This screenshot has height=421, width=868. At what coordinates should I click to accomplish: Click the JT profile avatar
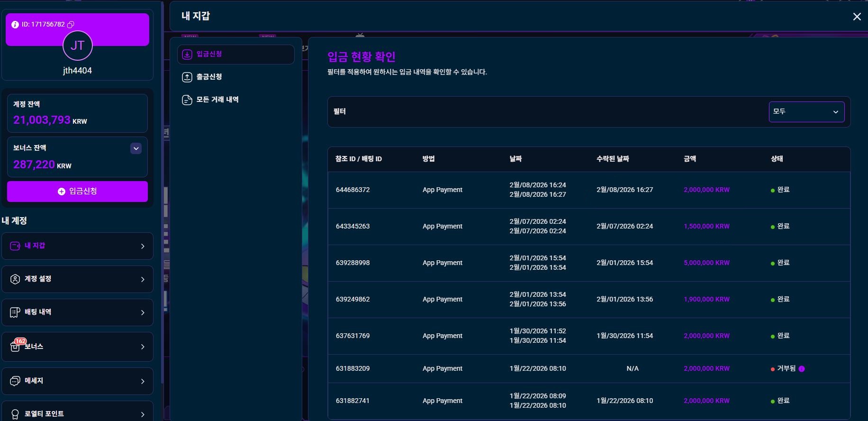77,46
